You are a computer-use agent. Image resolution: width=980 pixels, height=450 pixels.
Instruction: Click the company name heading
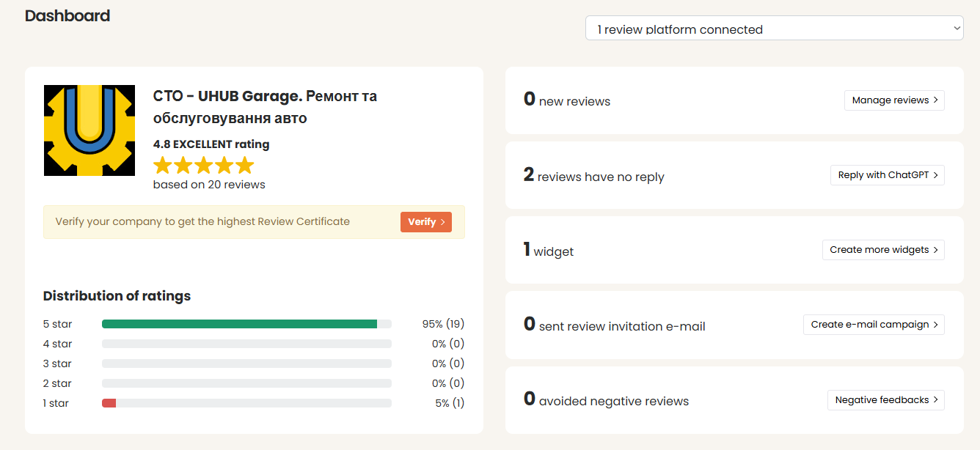pos(265,107)
